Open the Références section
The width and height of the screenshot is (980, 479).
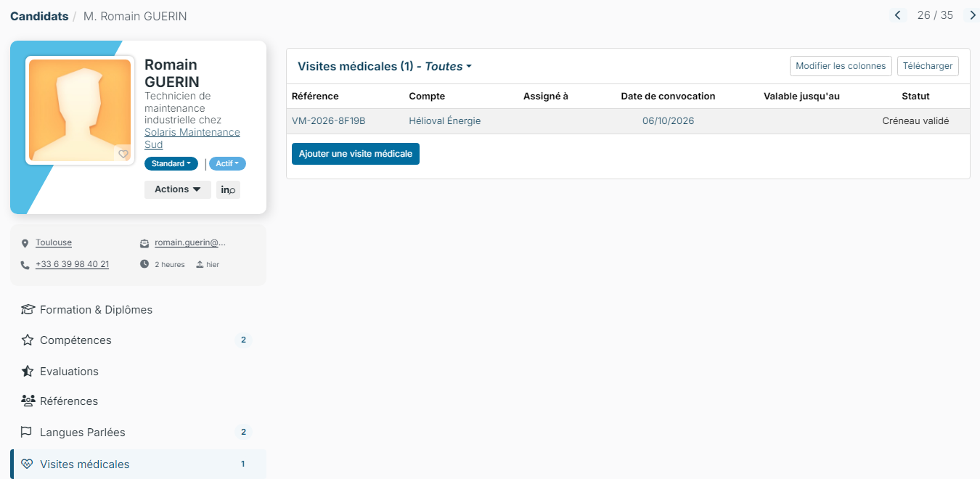138,401
